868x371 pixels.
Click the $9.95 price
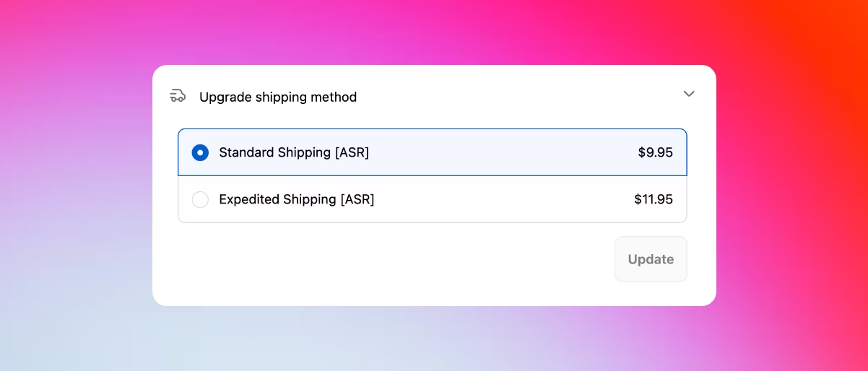pyautogui.click(x=655, y=153)
